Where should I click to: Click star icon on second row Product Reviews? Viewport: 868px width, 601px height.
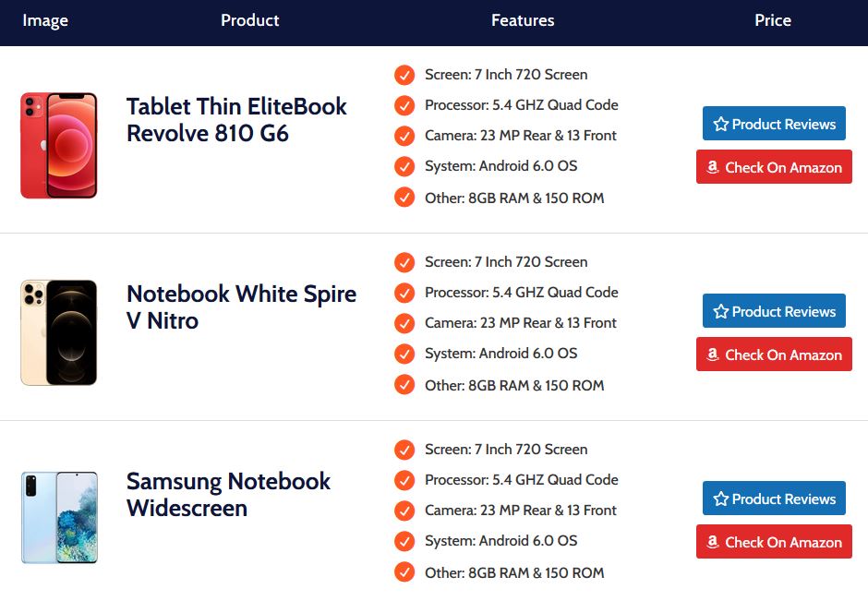pyautogui.click(x=721, y=311)
